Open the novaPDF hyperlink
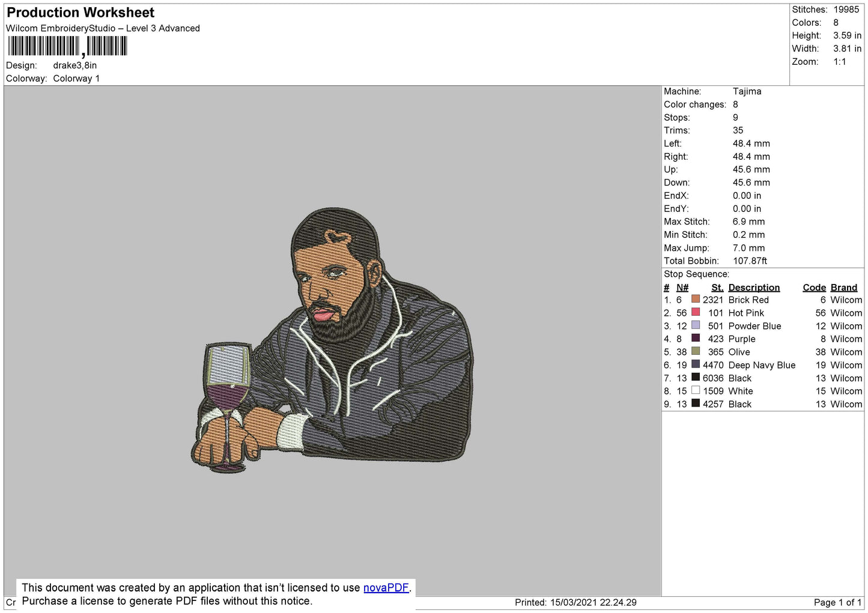The width and height of the screenshot is (868, 613). click(x=386, y=588)
